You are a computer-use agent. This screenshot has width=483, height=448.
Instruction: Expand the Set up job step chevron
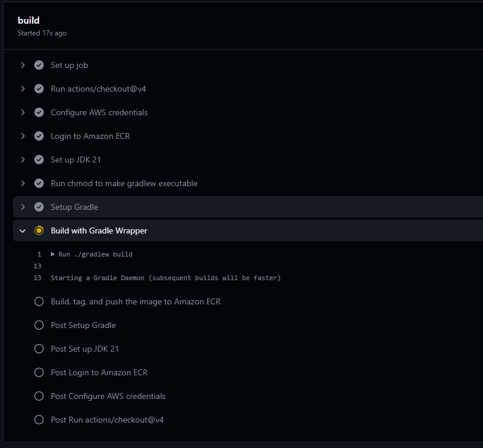coord(23,65)
